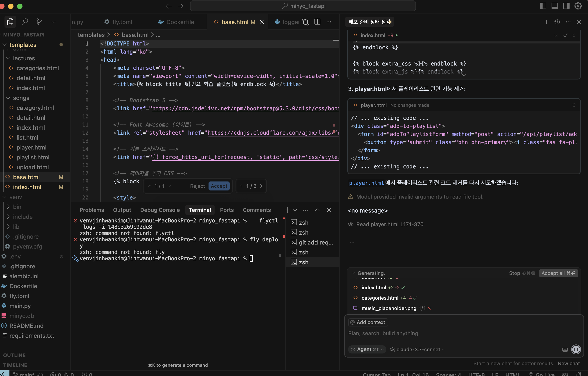Open the claude-3.7-sonnet model dropdown
The image size is (588, 376).
[x=418, y=350]
